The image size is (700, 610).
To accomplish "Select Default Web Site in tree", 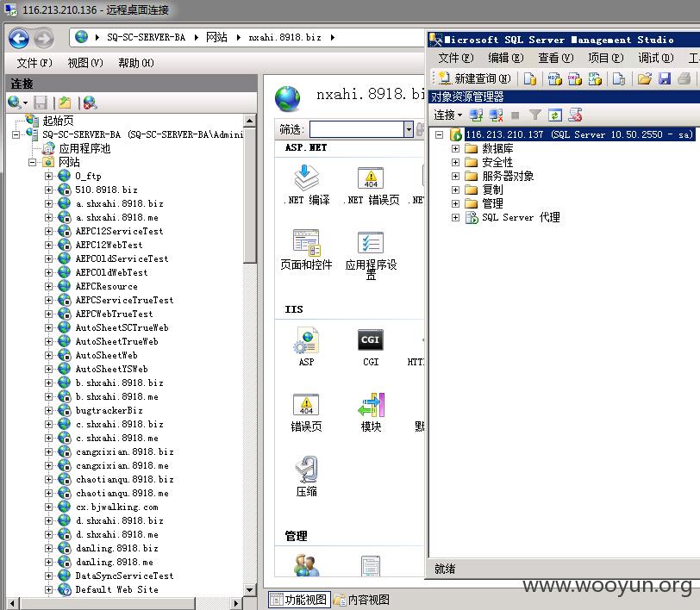I will (116, 589).
